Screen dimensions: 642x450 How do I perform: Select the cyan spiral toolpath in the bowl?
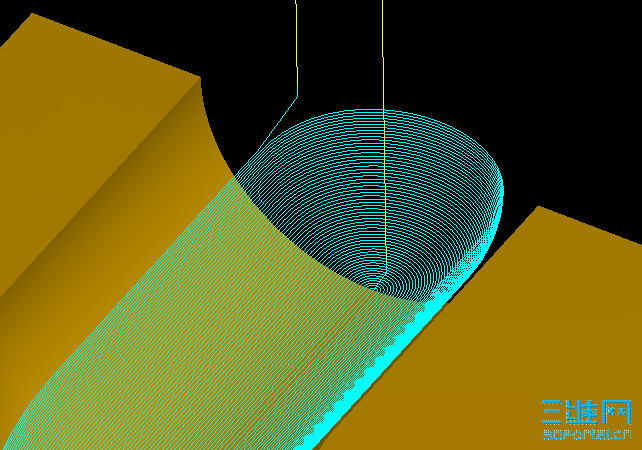tap(373, 201)
